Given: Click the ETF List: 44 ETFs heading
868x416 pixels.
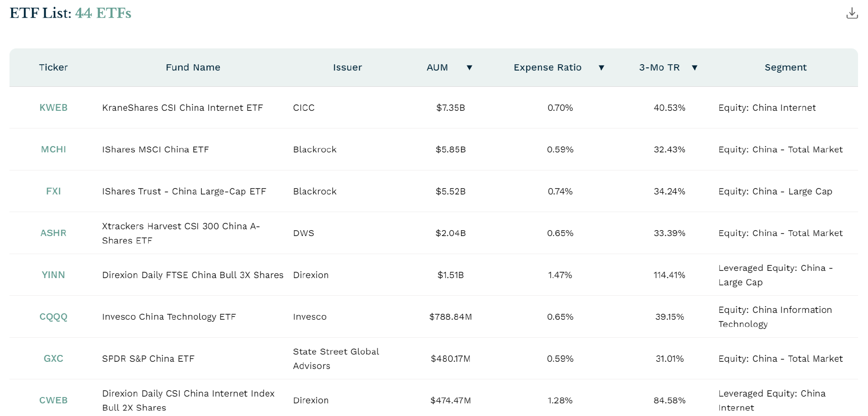Looking at the screenshot, I should pyautogui.click(x=71, y=13).
